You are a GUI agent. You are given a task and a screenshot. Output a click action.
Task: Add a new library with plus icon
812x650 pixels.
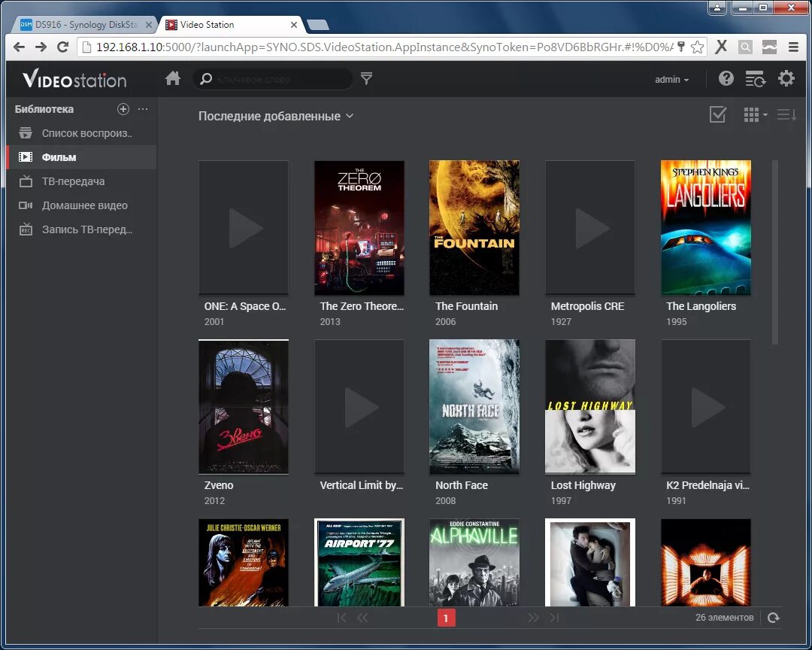(x=123, y=109)
